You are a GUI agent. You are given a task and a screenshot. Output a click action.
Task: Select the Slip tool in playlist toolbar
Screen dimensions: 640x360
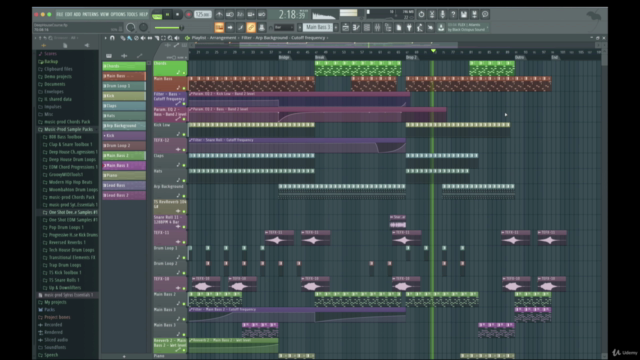[150, 38]
